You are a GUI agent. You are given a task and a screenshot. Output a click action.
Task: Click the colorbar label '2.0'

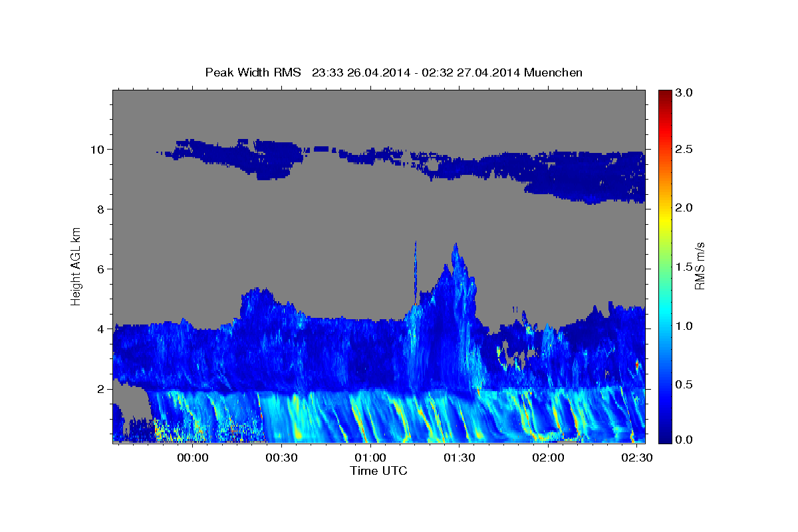[x=685, y=208]
